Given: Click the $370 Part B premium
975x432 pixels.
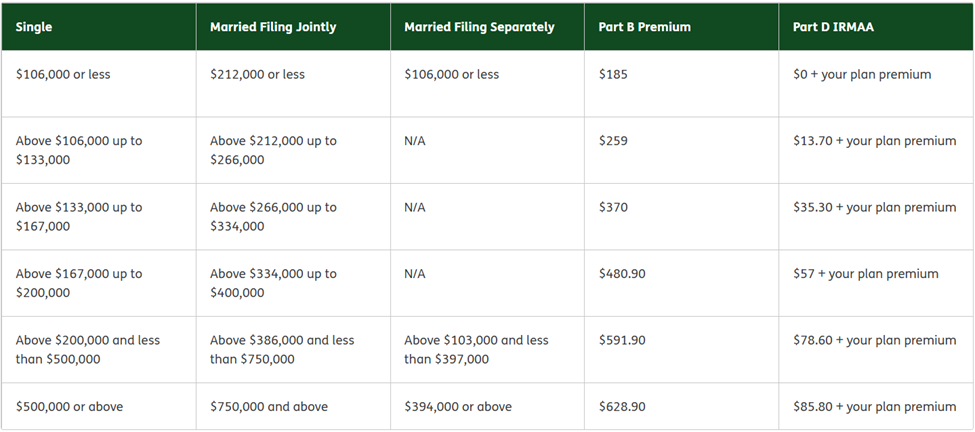Looking at the screenshot, I should coord(613,207).
